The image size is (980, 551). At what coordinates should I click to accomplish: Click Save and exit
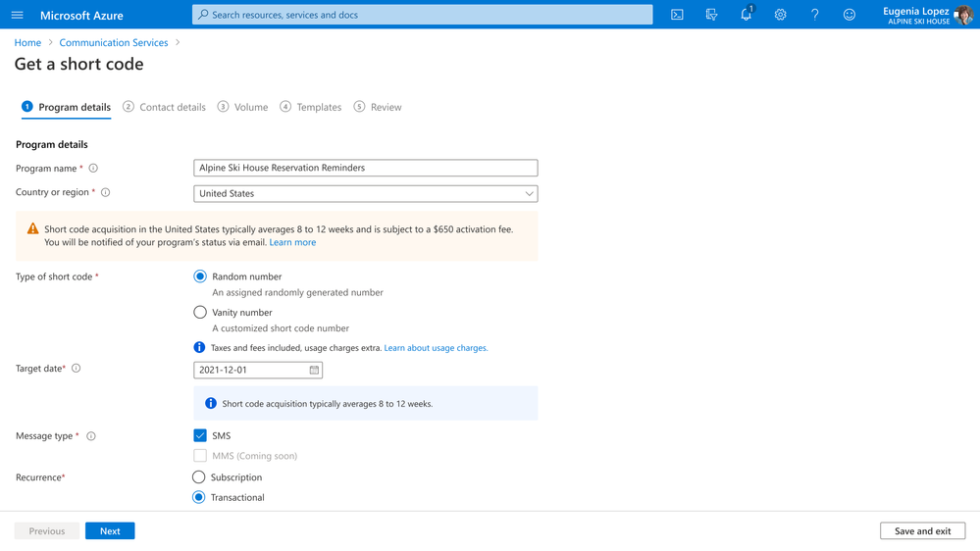[922, 531]
